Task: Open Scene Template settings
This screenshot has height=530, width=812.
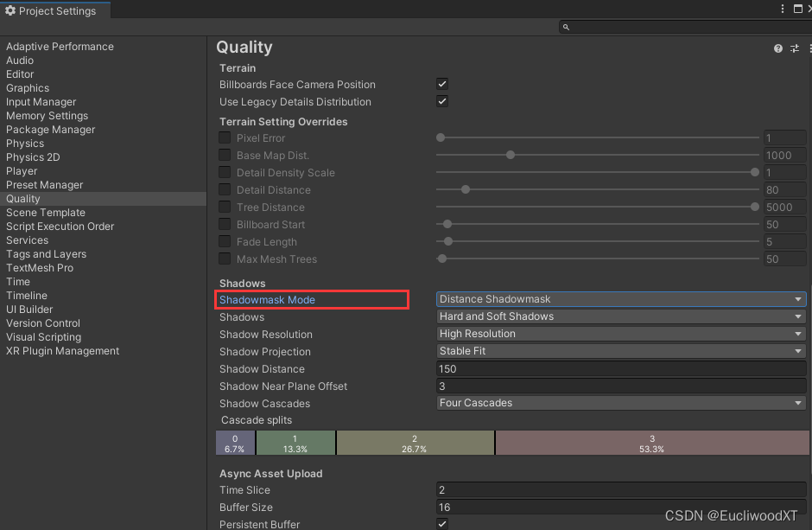Action: 46,213
